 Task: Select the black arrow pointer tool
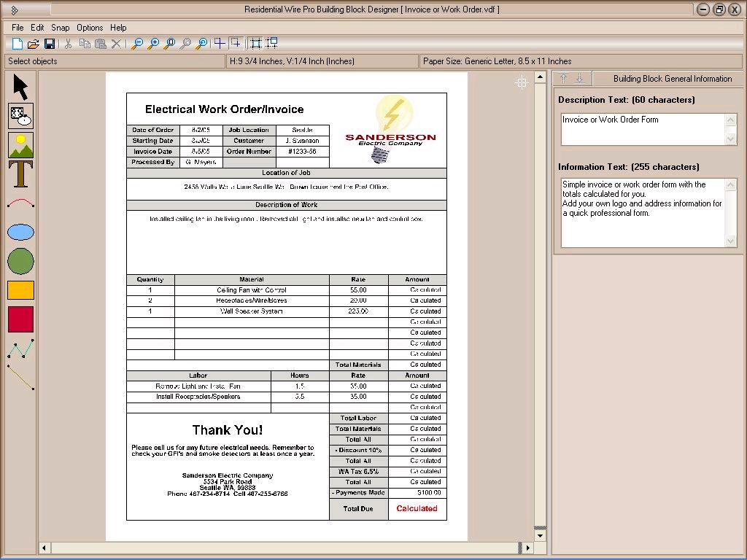click(x=20, y=87)
